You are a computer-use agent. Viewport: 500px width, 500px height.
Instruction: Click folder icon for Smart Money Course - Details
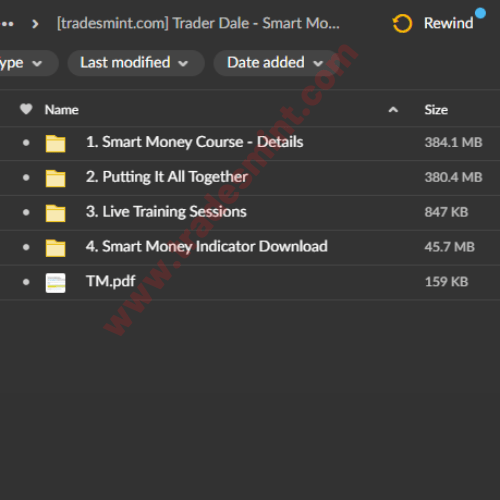[55, 144]
